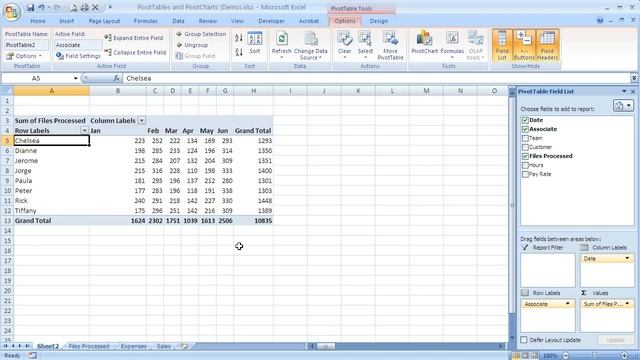The image size is (640, 360).
Task: Open PivotTable Field List pane options arrow
Action: tap(624, 91)
